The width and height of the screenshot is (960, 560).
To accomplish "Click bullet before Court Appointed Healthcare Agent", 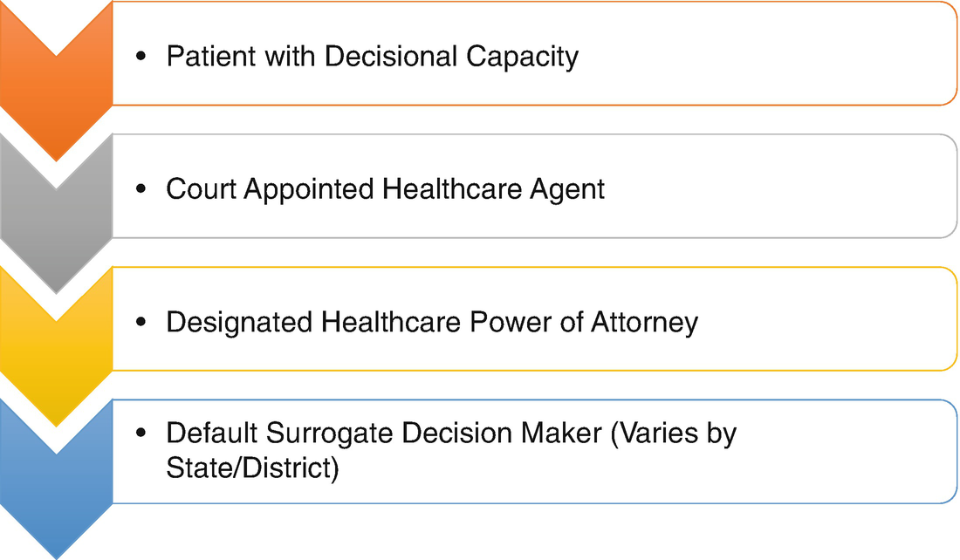I will tap(141, 189).
